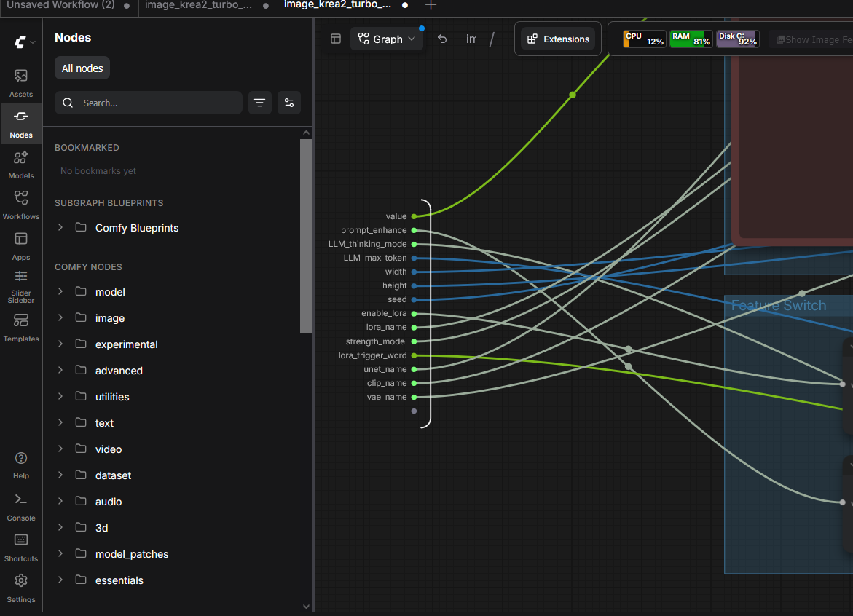The height and width of the screenshot is (616, 853).
Task: Click the ComfyUI logo menu
Action: click(24, 42)
